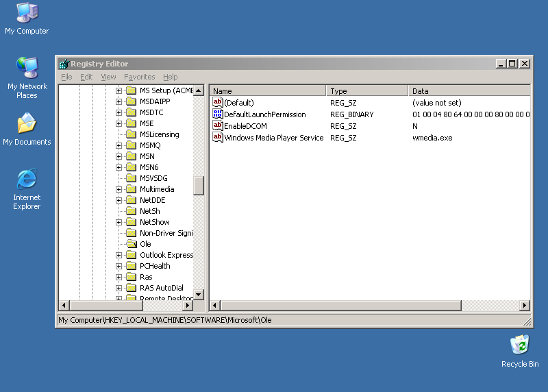Viewport: 548px width, 392px height.
Task: Click tree pane scroll right arrow
Action: point(188,306)
